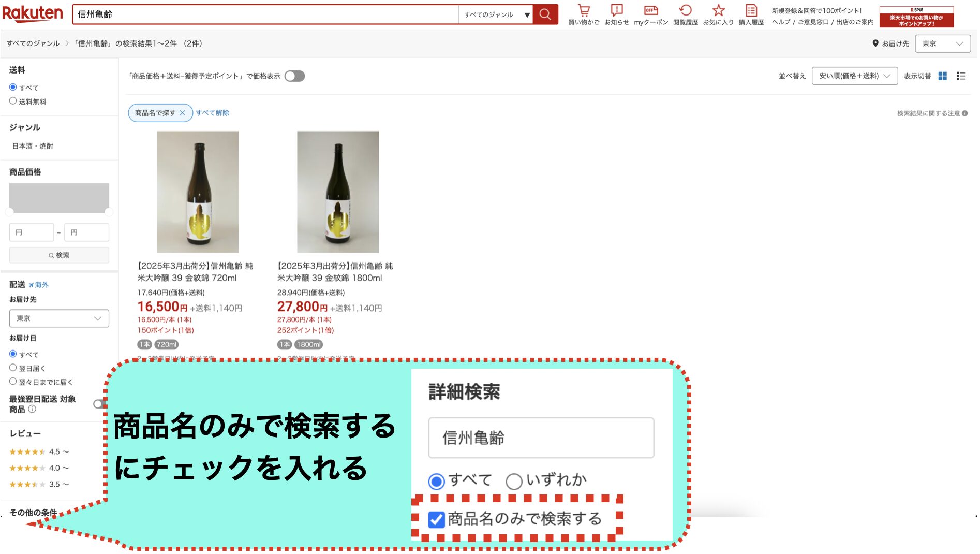Filter reviews by 3.5 stars and up
Viewport: 980px width, 554px height.
(39, 485)
